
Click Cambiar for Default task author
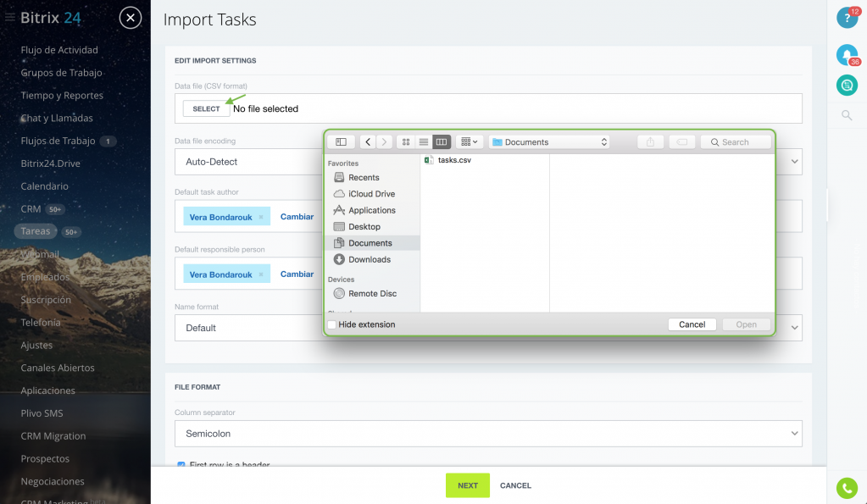[297, 217]
